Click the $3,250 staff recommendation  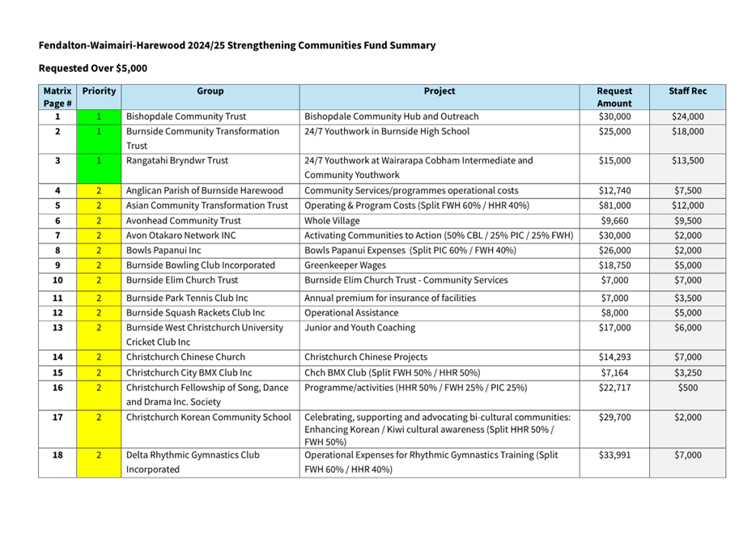[687, 373]
